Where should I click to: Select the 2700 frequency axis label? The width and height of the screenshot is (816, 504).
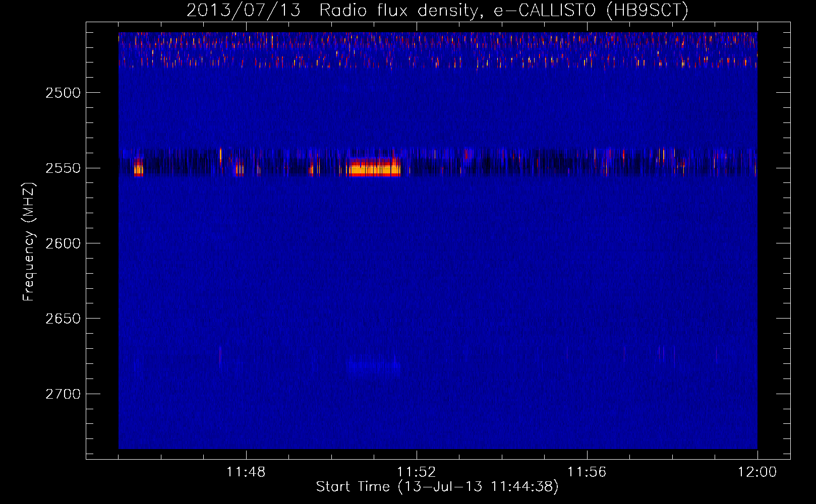63,394
